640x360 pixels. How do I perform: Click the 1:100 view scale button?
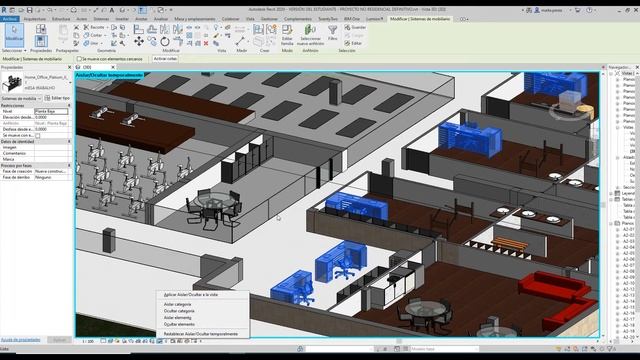pos(88,341)
